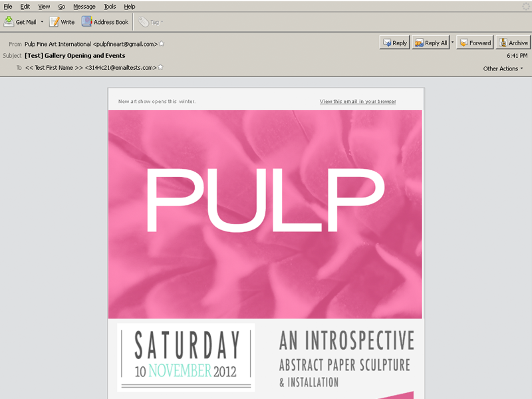
Task: Click the subject Gallery Opening and Events
Action: click(75, 56)
